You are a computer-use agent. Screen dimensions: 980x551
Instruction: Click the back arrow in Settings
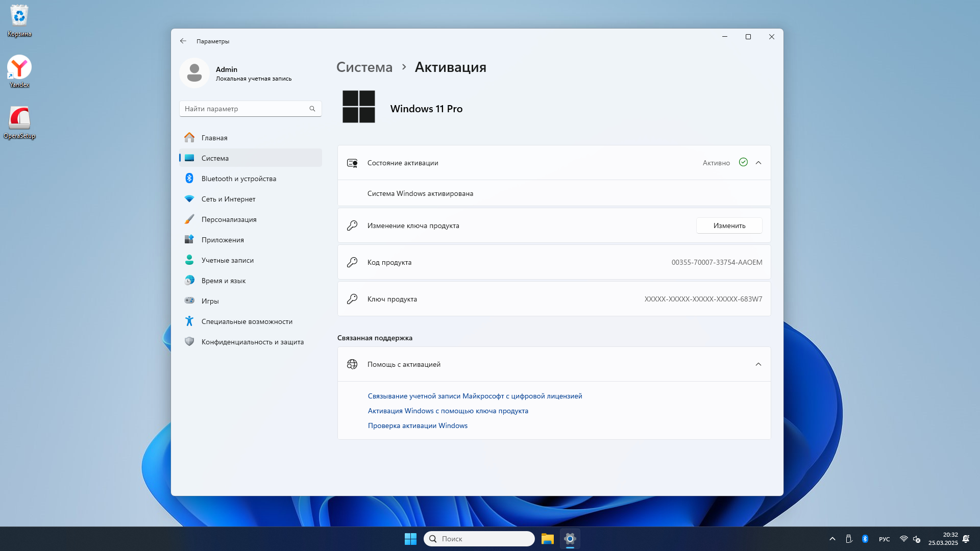click(183, 41)
